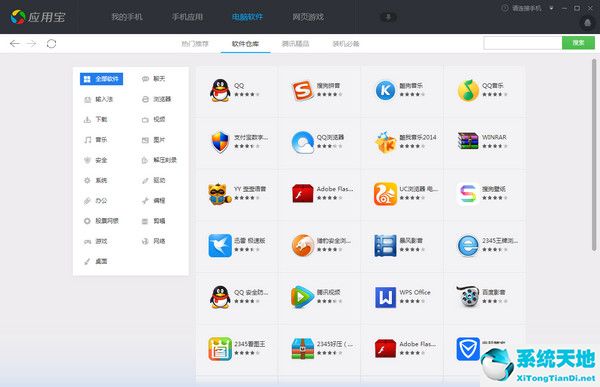Click the green 搜索 button
600x387 pixels.
(578, 43)
